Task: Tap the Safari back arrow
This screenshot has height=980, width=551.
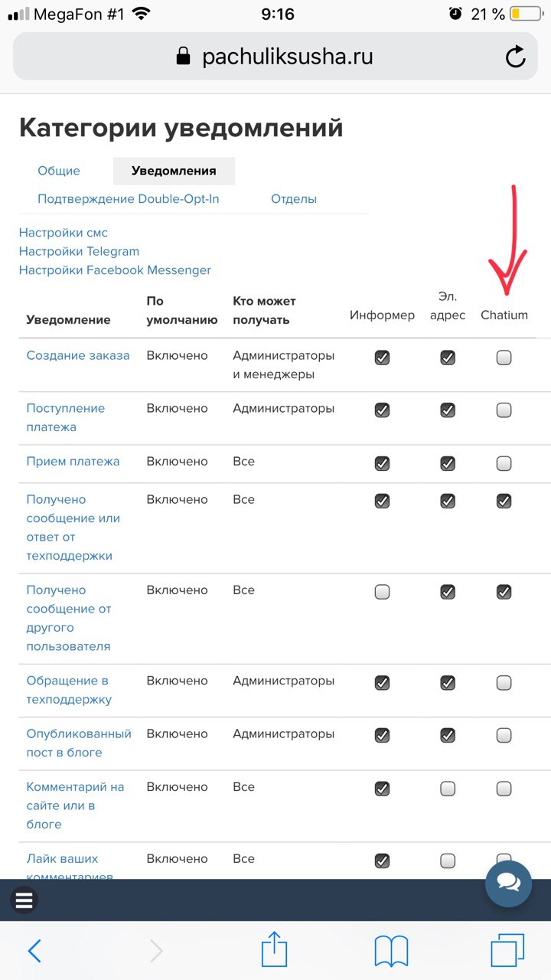Action: tap(34, 951)
